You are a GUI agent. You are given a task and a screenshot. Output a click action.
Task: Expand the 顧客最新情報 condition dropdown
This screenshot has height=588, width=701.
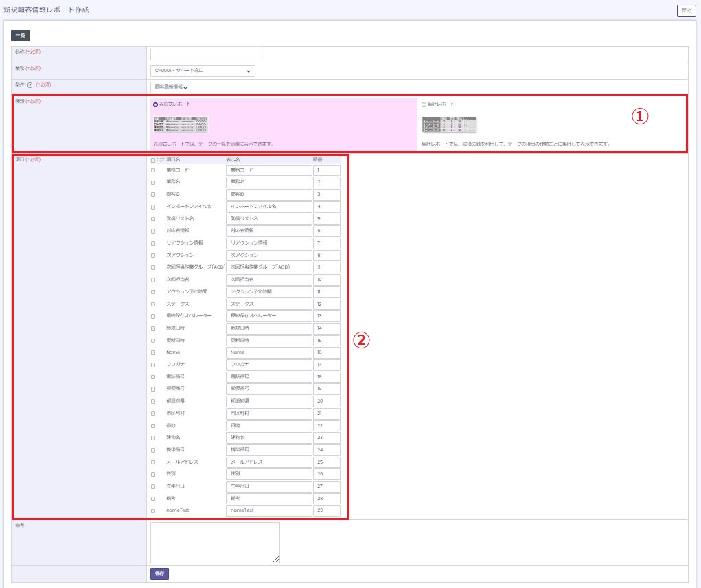[171, 87]
